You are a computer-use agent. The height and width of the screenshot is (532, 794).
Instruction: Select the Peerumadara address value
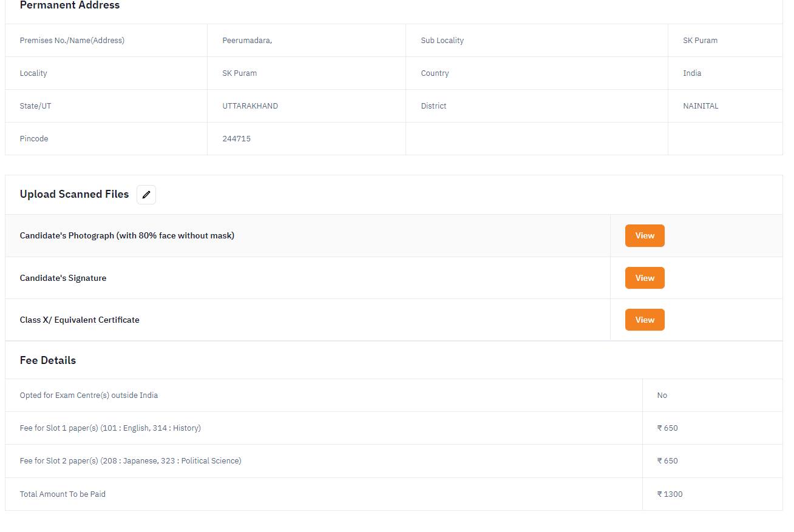[247, 41]
